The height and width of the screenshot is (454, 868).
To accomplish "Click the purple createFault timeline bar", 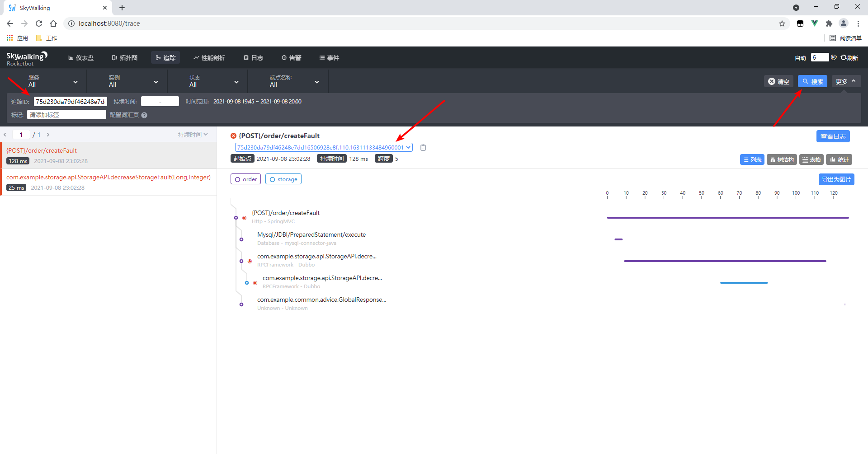I will (x=728, y=218).
